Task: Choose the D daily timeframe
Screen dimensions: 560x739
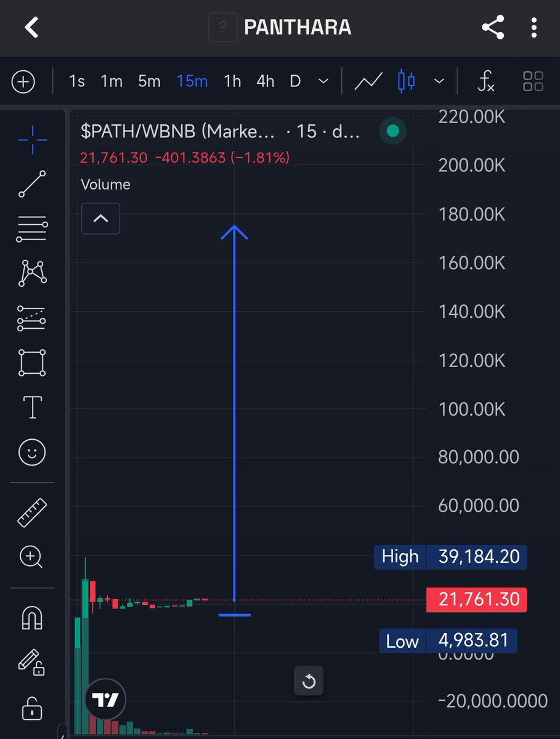Action: (x=295, y=81)
